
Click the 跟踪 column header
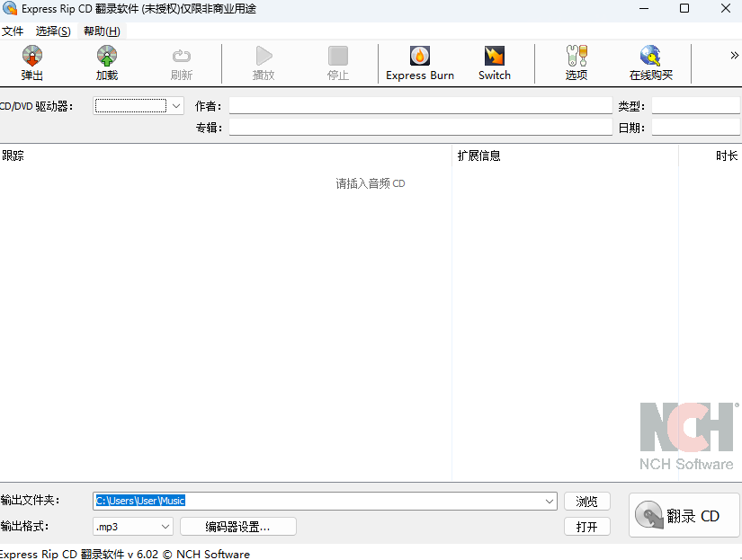226,156
